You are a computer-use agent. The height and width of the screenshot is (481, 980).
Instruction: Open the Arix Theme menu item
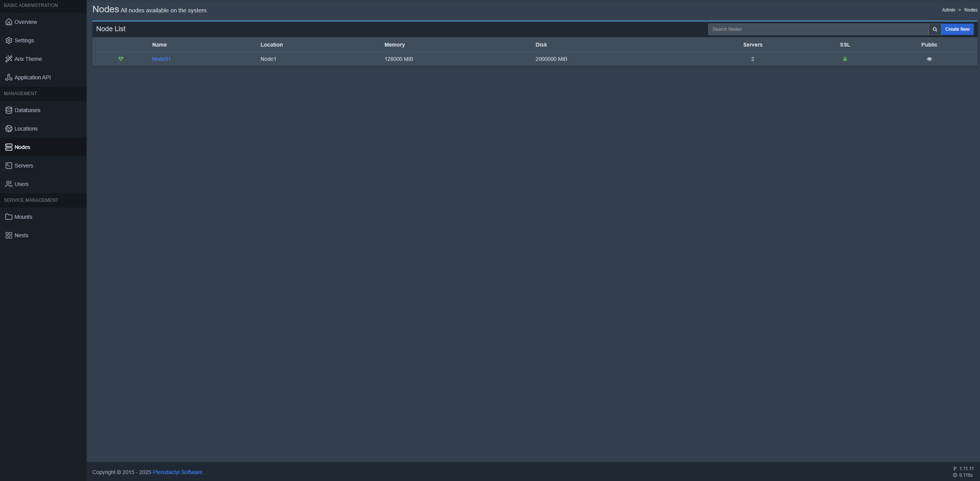pyautogui.click(x=43, y=59)
